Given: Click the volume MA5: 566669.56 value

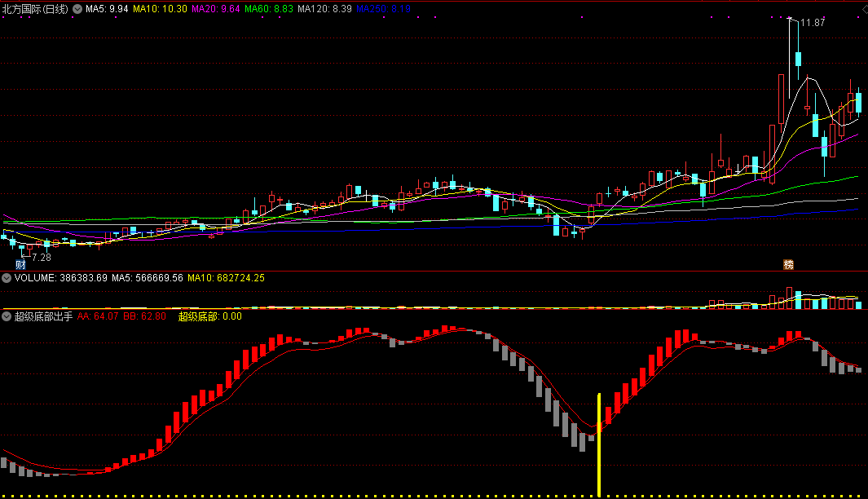Looking at the screenshot, I should [x=148, y=278].
